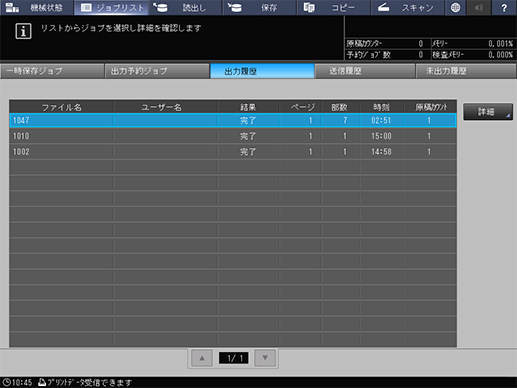
Task: Select the ジョブリスト tab in top bar
Action: 112,8
